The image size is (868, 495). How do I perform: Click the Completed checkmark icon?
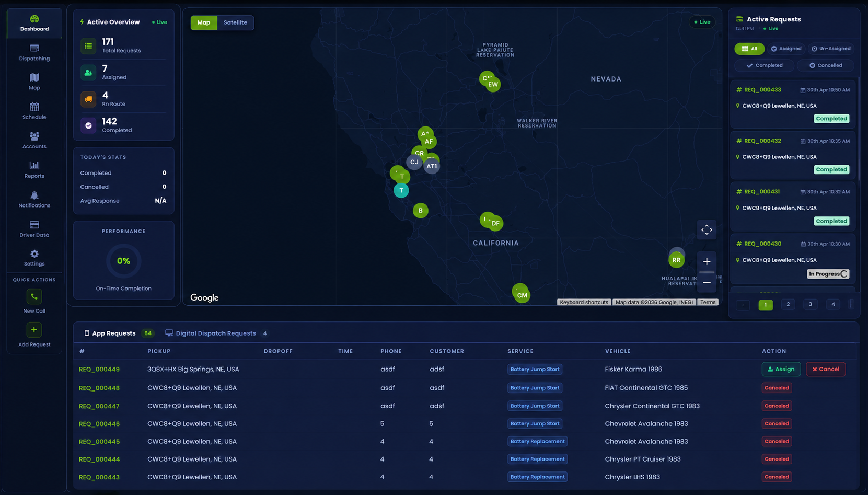(88, 125)
